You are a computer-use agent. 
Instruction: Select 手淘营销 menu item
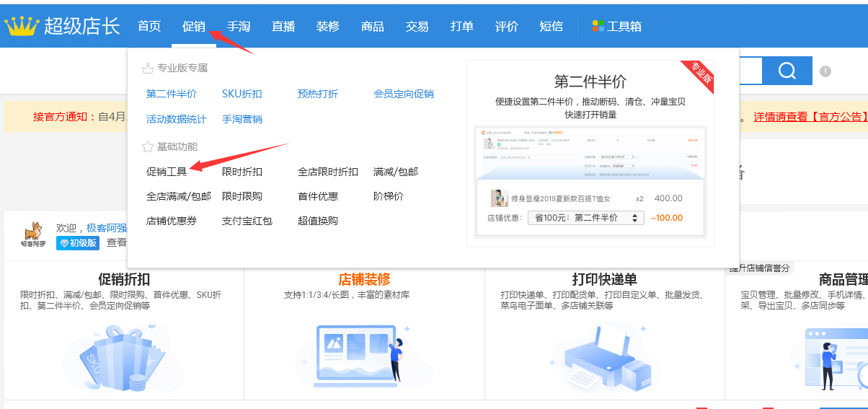pyautogui.click(x=242, y=119)
